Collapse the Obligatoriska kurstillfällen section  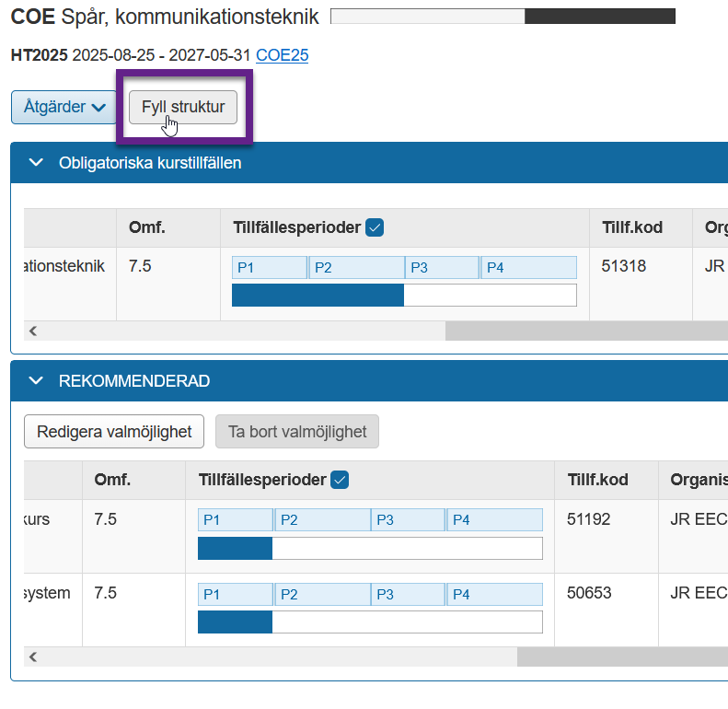(37, 163)
